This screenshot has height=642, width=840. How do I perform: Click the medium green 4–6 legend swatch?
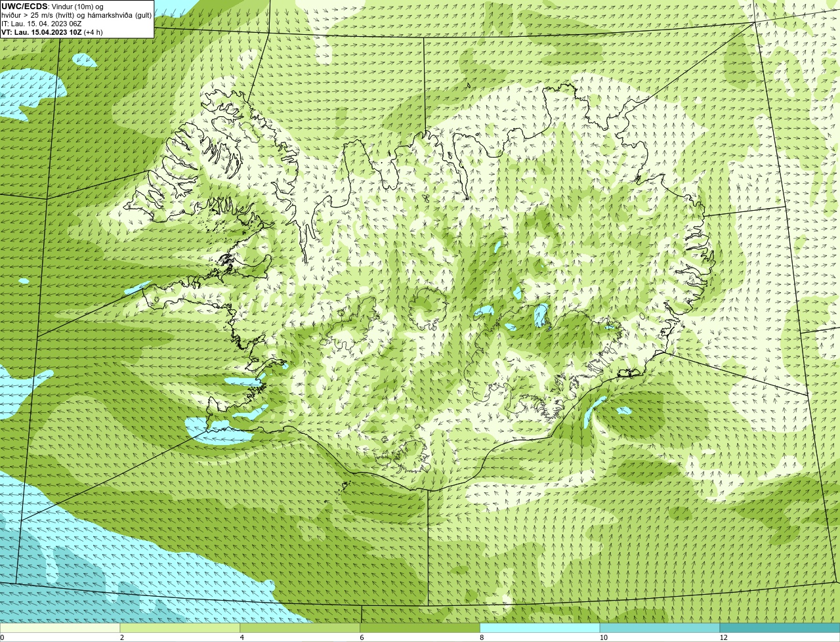point(300,628)
